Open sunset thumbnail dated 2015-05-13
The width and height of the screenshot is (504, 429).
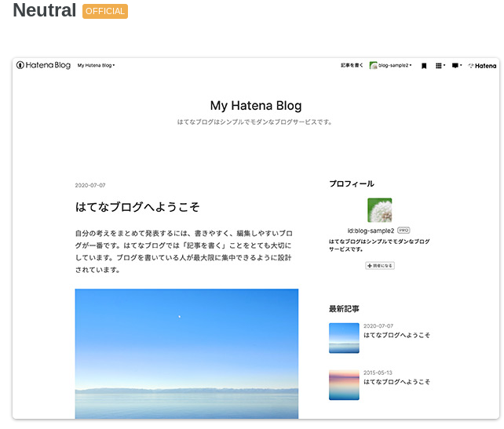(344, 384)
